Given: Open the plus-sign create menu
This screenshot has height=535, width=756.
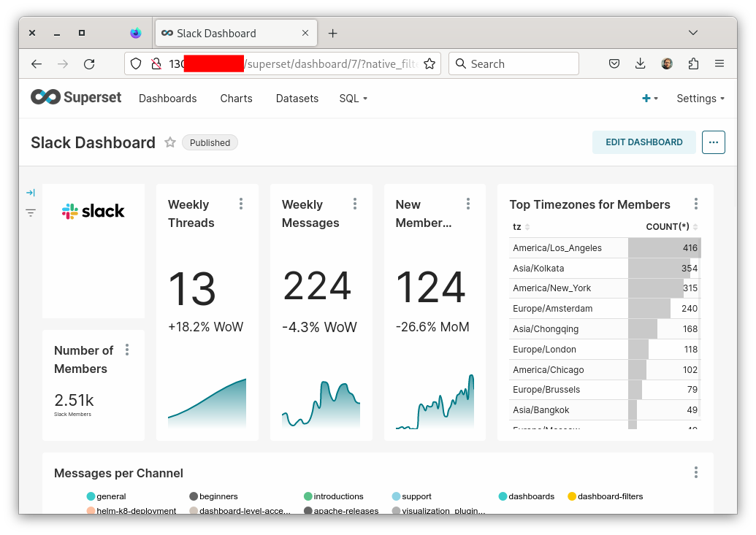Looking at the screenshot, I should pos(649,97).
